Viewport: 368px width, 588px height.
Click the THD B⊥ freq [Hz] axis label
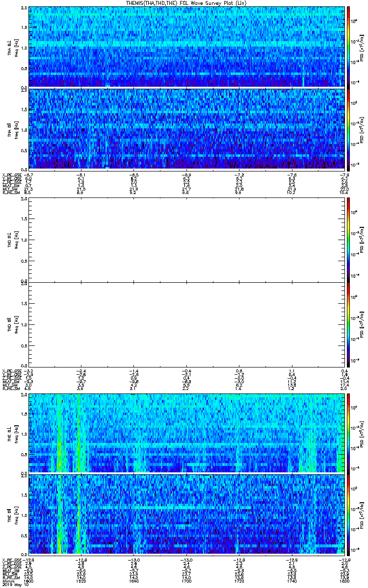(x=16, y=241)
